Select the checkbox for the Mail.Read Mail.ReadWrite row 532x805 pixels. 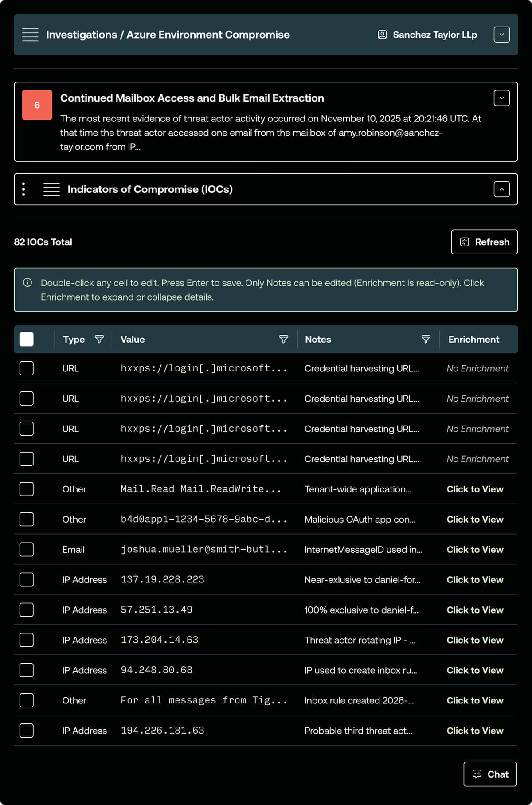pyautogui.click(x=27, y=489)
